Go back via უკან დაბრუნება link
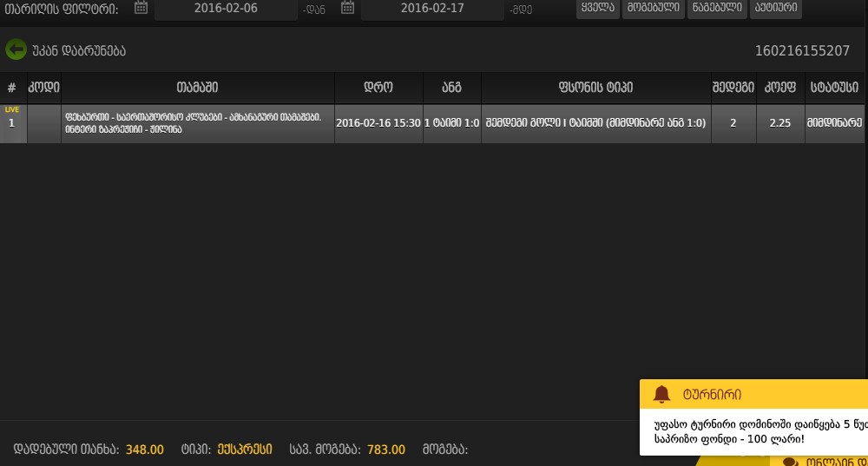This screenshot has width=868, height=466. point(79,50)
